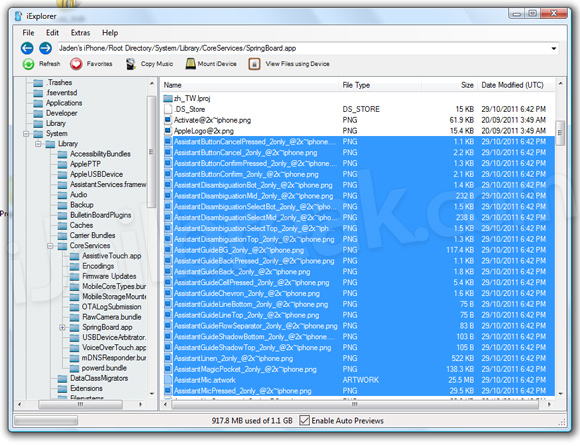Click View Files using Device icon

254,64
